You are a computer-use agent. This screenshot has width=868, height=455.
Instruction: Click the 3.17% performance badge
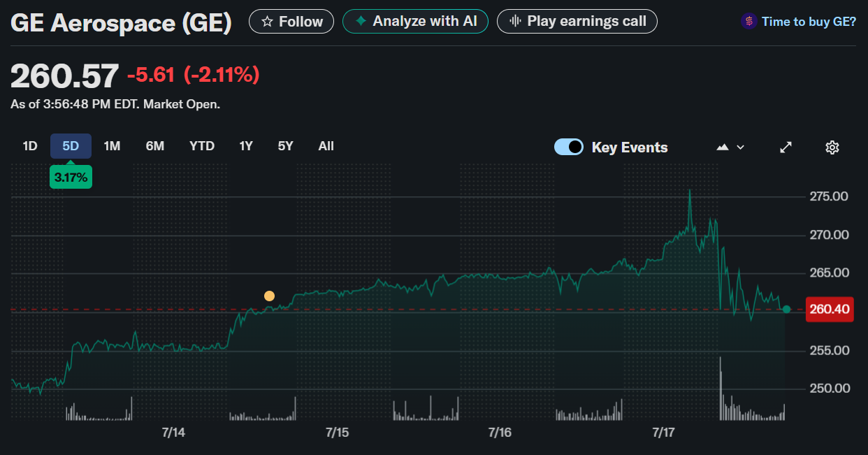[x=71, y=178]
